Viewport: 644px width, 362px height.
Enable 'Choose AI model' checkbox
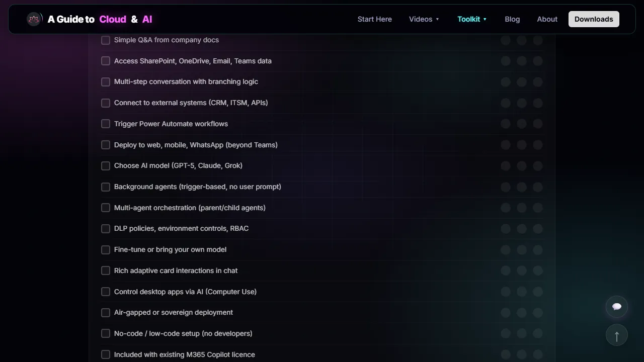coord(106,166)
